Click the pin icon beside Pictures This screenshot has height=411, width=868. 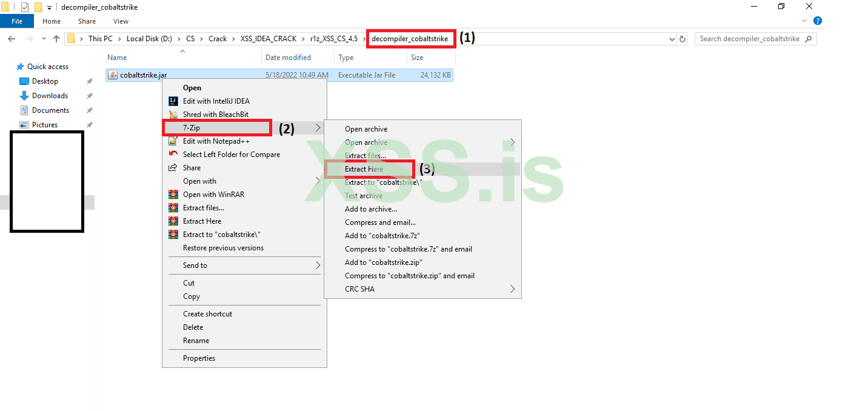click(89, 125)
